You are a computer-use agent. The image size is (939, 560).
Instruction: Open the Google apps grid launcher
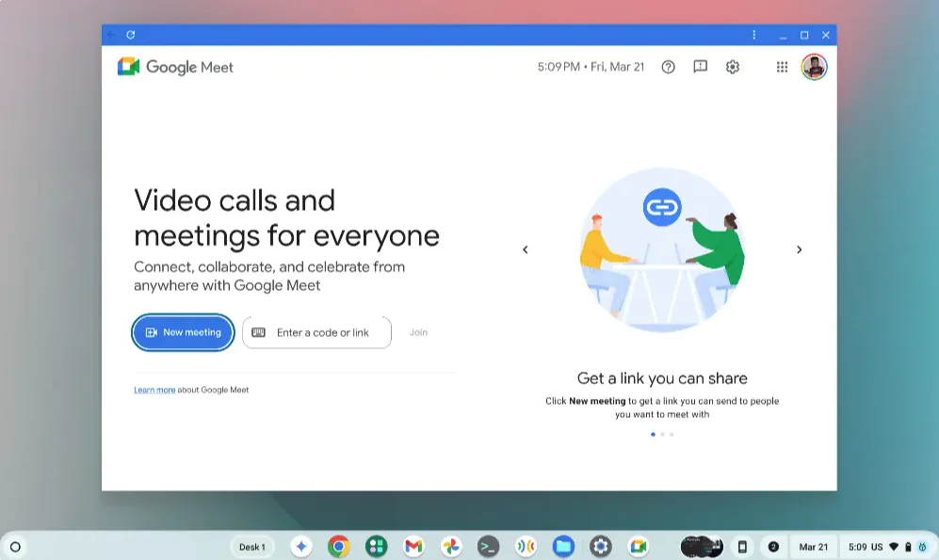pos(782,67)
